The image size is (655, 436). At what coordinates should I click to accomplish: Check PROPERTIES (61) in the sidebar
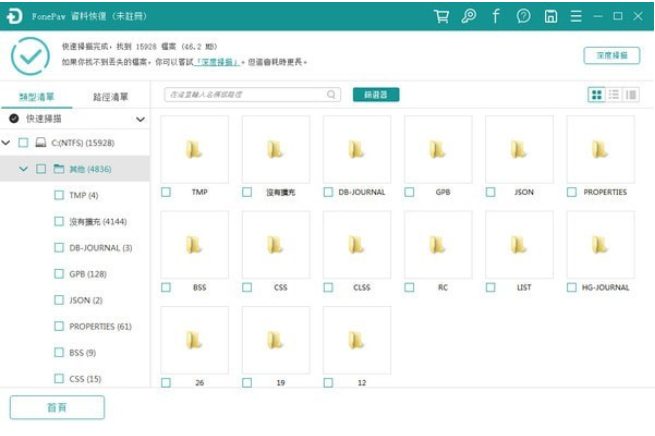(x=59, y=326)
